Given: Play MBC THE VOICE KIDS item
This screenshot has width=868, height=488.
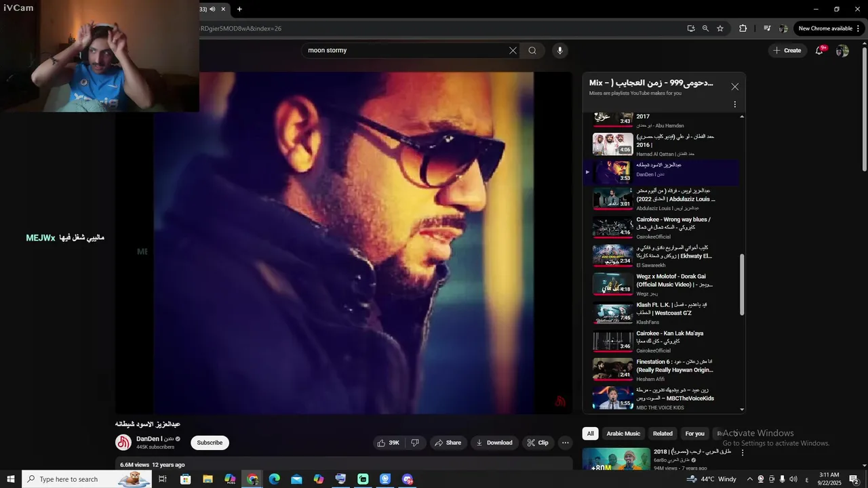Looking at the screenshot, I should click(x=661, y=399).
